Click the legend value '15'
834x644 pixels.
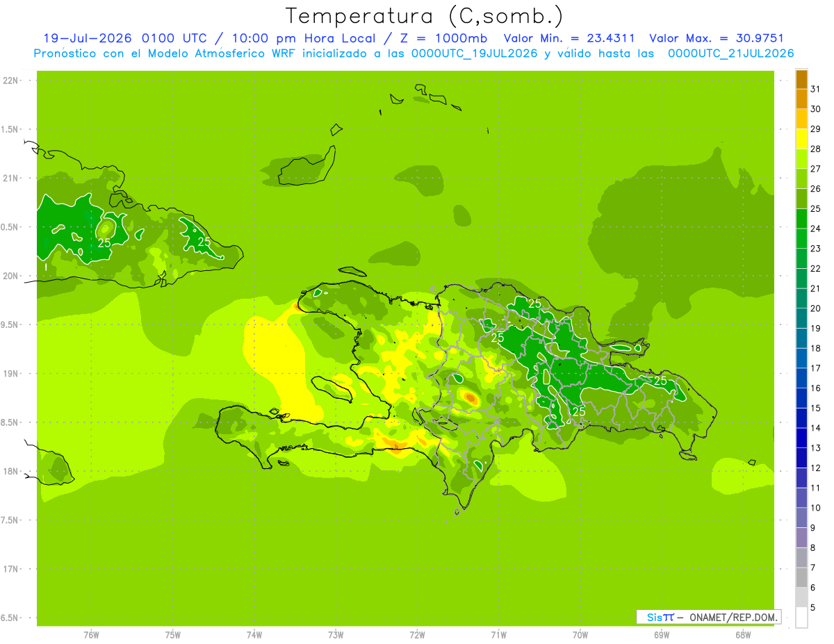[x=816, y=408]
